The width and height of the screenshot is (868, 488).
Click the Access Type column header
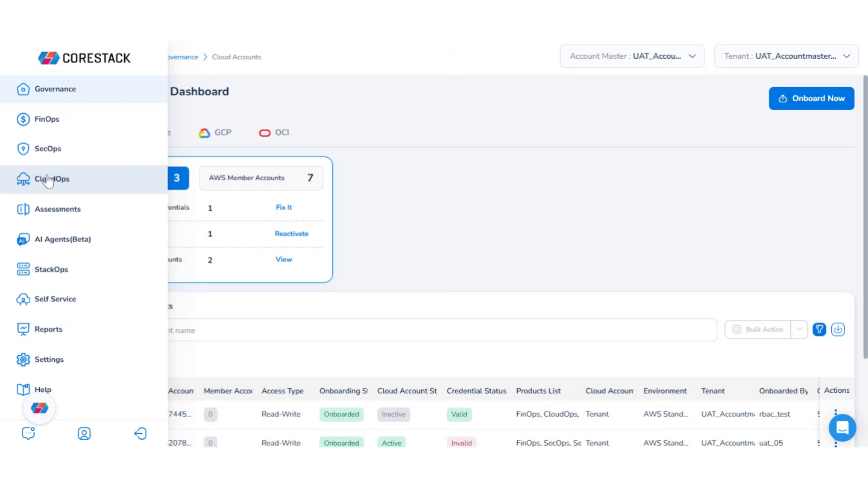pos(283,391)
